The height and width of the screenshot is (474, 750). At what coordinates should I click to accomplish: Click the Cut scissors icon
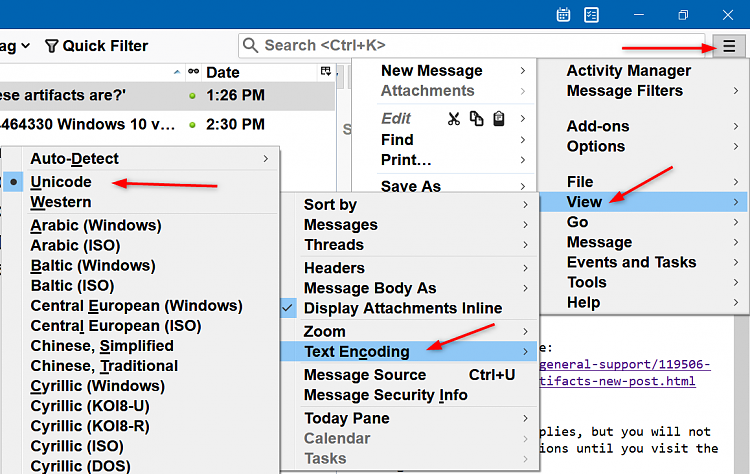click(x=454, y=119)
